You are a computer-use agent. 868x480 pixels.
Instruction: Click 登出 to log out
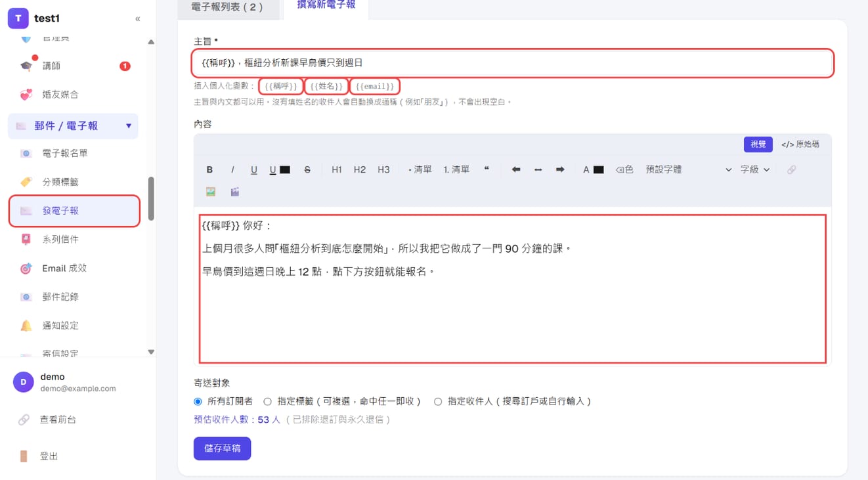pyautogui.click(x=49, y=456)
